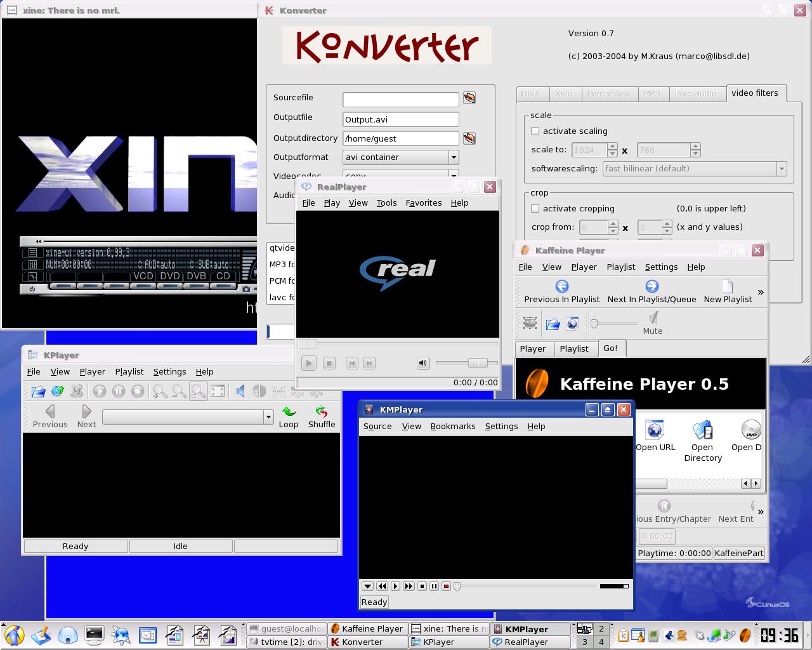Open the KPlayer playlist combo box dropdown
Image resolution: width=812 pixels, height=650 pixels.
268,417
